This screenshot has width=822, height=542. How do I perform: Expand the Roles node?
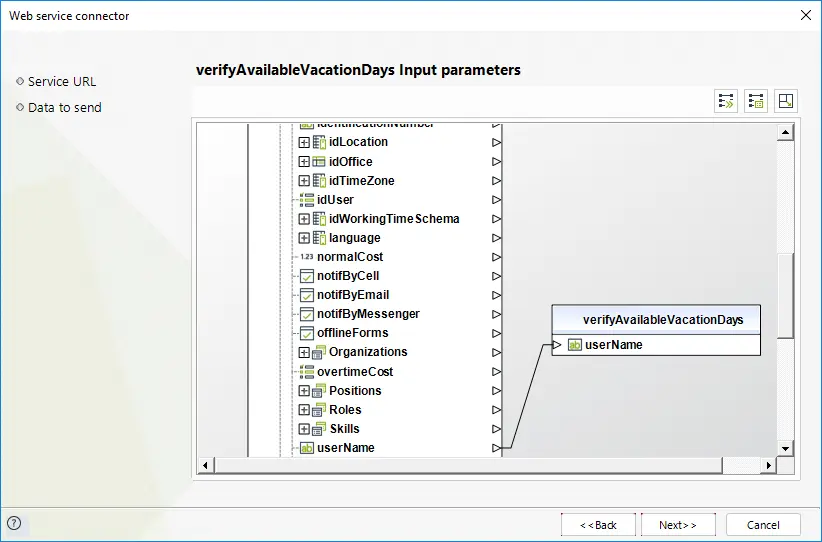[304, 409]
